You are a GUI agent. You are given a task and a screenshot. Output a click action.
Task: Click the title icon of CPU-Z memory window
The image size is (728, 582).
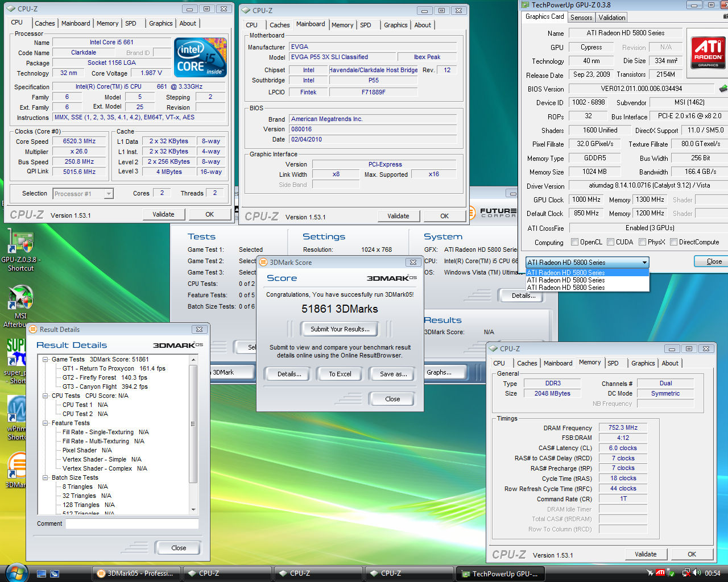(x=493, y=348)
